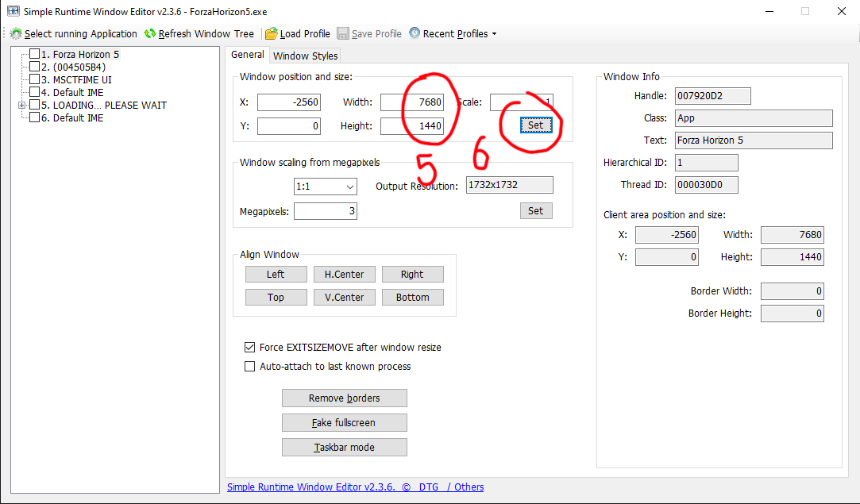Viewport: 860px width, 504px height.
Task: Open the DTG link
Action: [x=428, y=487]
